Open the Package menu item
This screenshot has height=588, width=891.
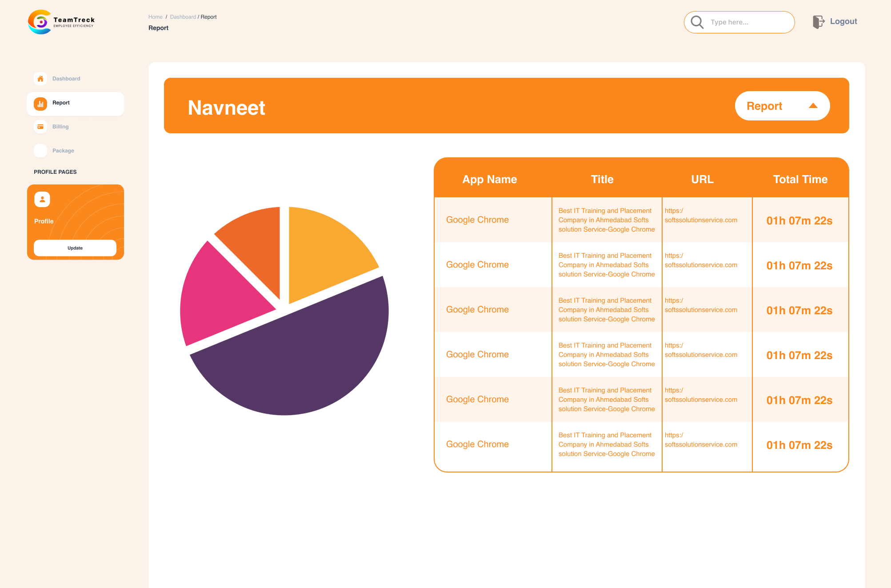coord(63,151)
